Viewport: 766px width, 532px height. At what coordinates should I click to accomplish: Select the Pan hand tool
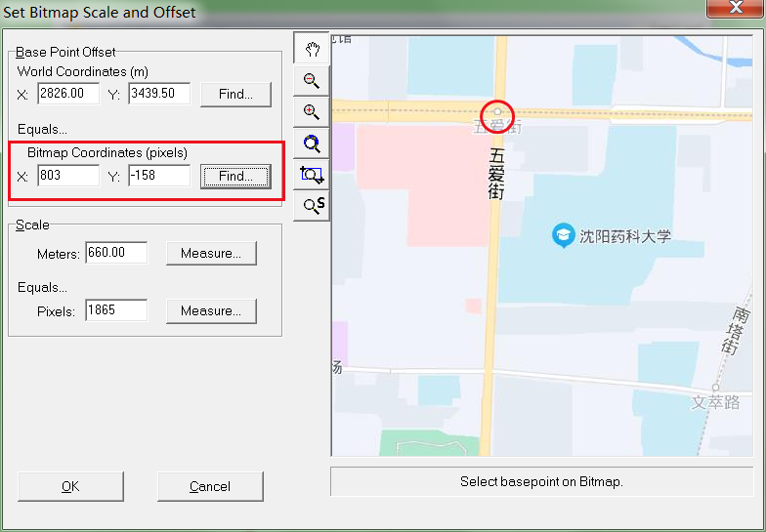click(312, 50)
